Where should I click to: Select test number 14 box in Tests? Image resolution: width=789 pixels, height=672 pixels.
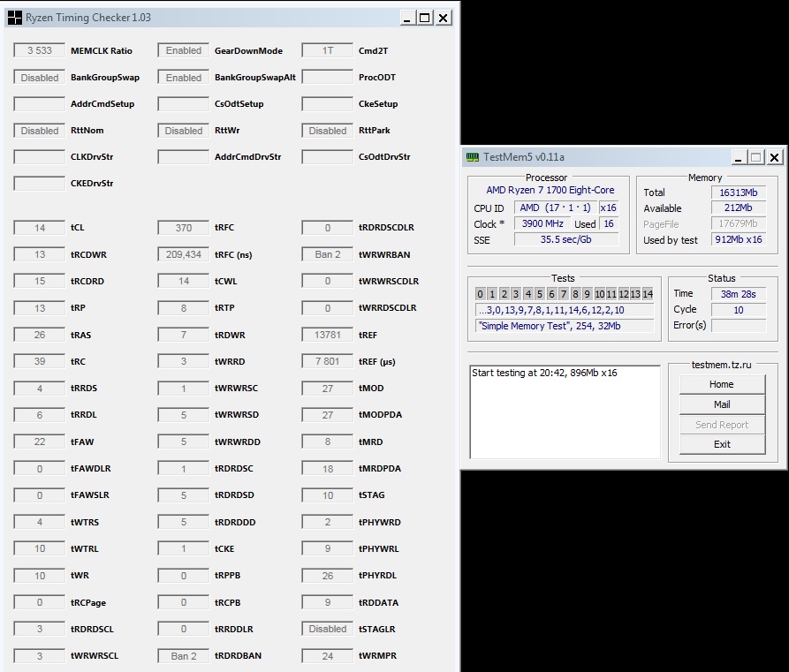coord(648,294)
